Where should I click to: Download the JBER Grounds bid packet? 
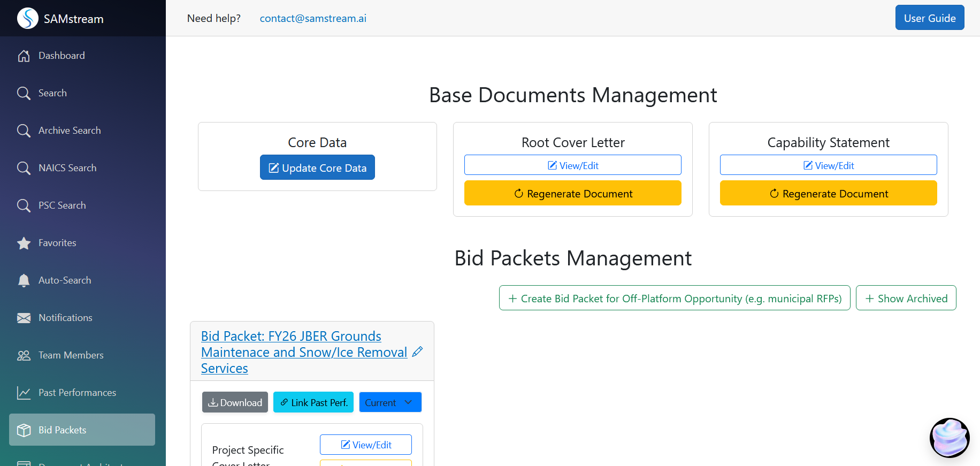coord(235,402)
